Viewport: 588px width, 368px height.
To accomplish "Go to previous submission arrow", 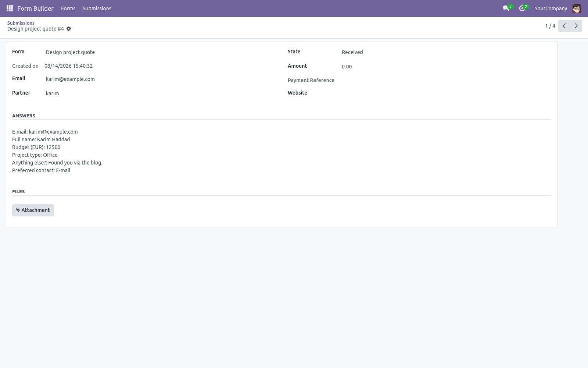I will pyautogui.click(x=564, y=26).
